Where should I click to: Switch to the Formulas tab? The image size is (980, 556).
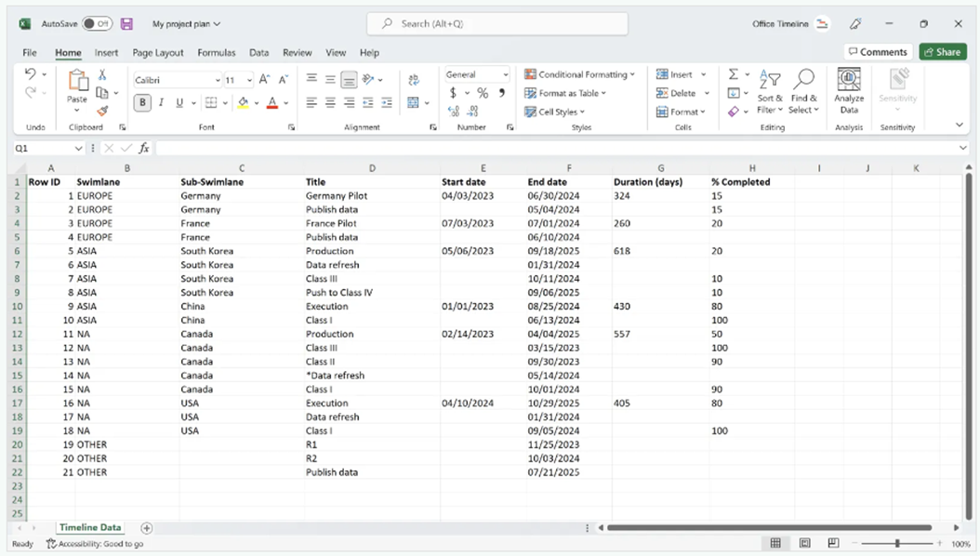217,52
